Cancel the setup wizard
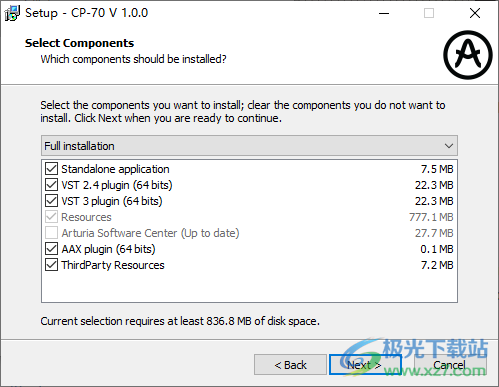 (450, 365)
